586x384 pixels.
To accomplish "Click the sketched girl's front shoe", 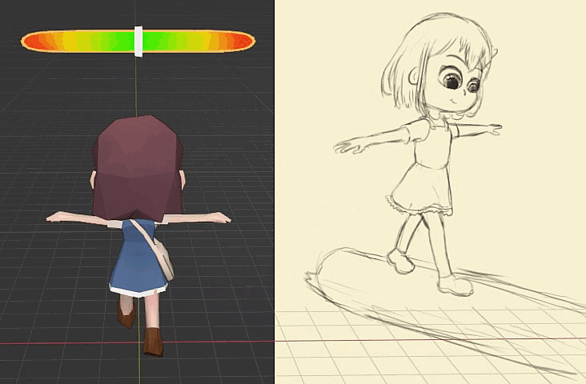I will (x=455, y=286).
